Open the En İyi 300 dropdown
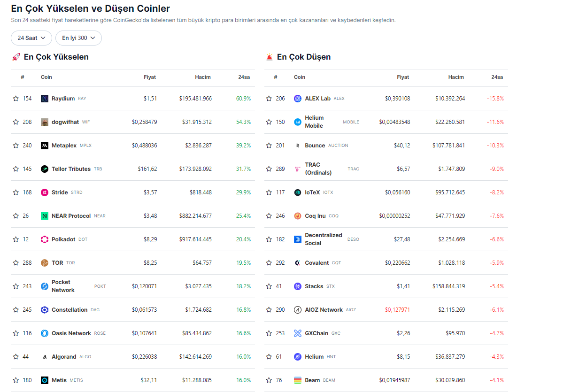This screenshot has height=392, width=571. (x=78, y=38)
